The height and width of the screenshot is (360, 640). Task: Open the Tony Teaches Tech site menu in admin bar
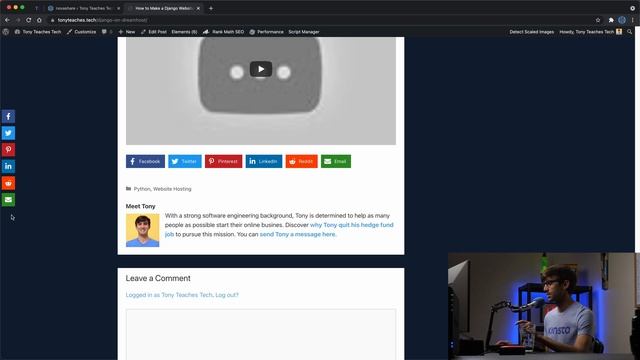coord(38,32)
